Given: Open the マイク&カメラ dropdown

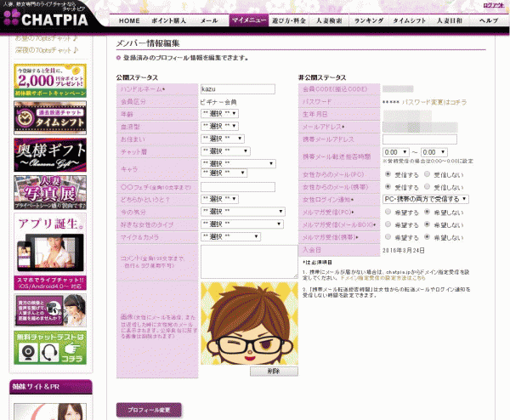Looking at the screenshot, I should pos(230,236).
